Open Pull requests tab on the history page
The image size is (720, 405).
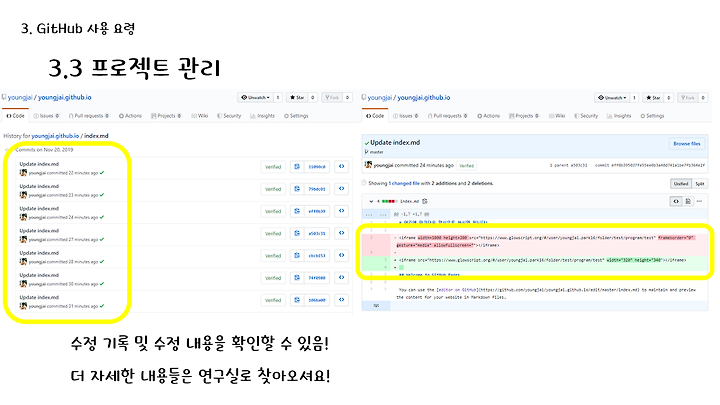tap(89, 116)
